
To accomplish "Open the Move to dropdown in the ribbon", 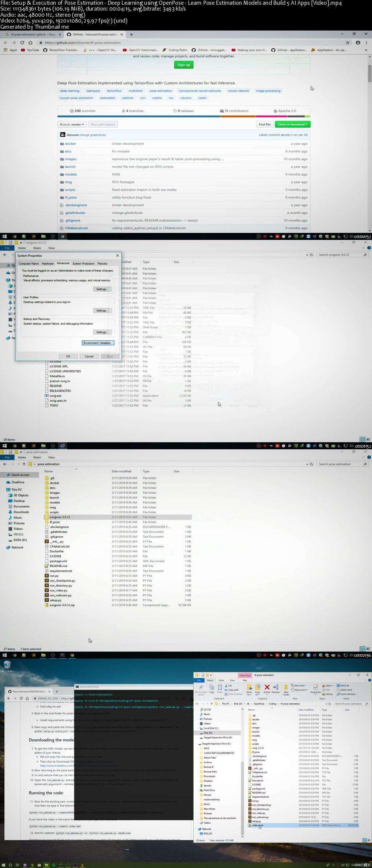I will [x=249, y=690].
